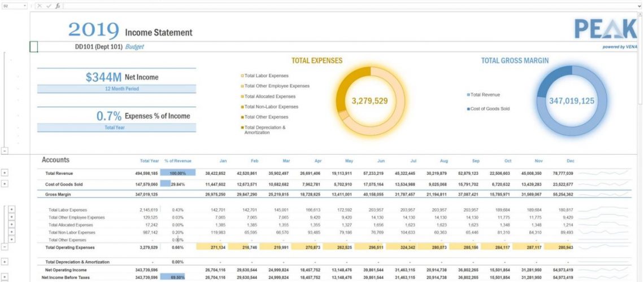Select the highlighted Dec operating expenses cell 280,943

click(559, 248)
